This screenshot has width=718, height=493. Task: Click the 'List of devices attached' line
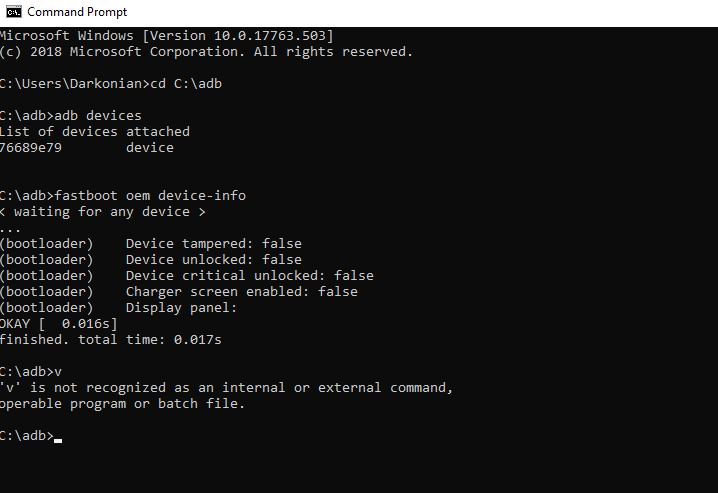click(x=95, y=131)
